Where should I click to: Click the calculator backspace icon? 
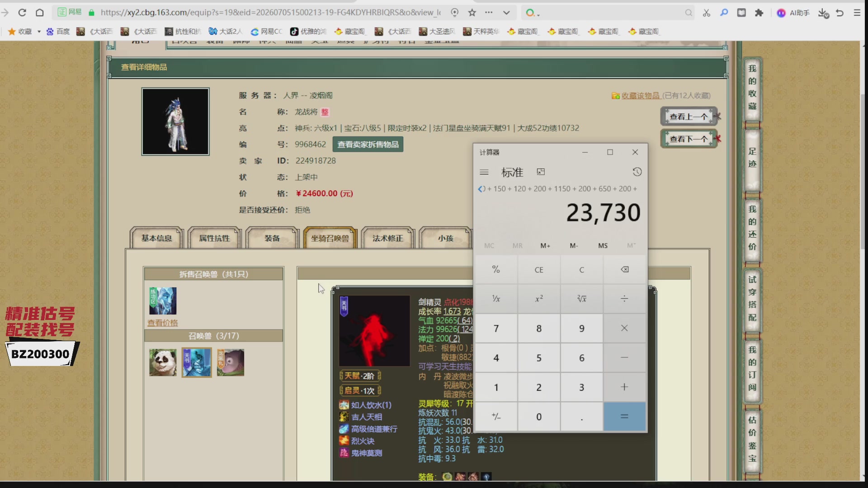(624, 270)
